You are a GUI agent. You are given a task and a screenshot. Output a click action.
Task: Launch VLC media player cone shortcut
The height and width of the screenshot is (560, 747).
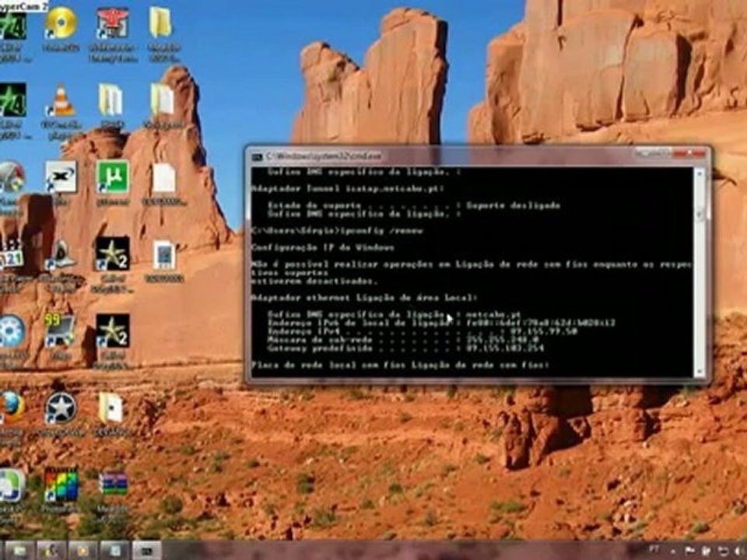point(62,100)
